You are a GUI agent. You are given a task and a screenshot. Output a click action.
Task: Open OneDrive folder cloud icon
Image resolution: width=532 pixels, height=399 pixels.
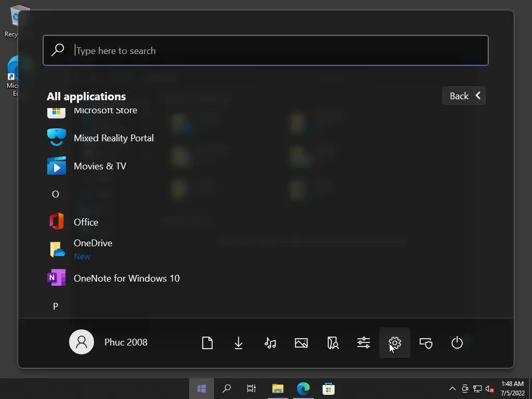[57, 249]
